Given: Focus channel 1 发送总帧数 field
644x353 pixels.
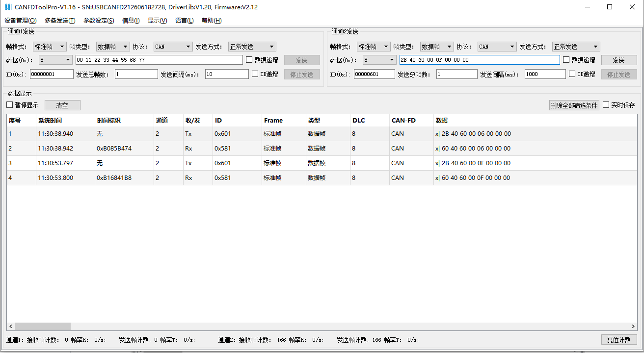Looking at the screenshot, I should coord(136,74).
